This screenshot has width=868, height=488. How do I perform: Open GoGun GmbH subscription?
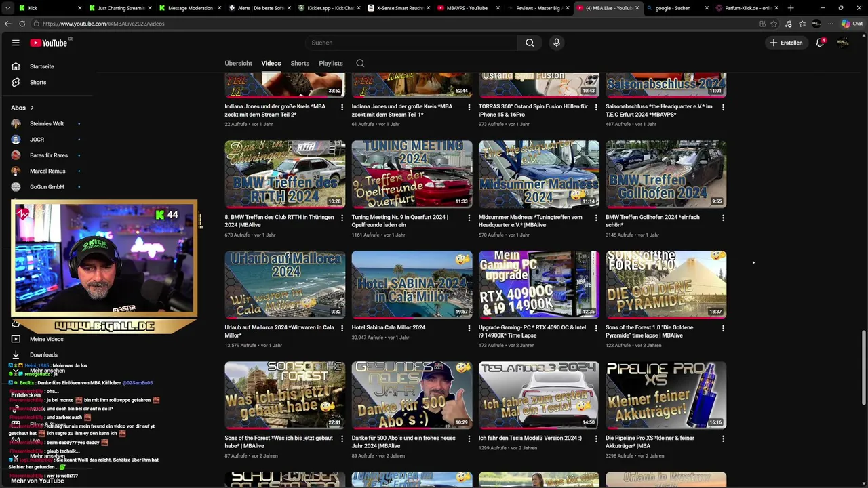[46, 187]
